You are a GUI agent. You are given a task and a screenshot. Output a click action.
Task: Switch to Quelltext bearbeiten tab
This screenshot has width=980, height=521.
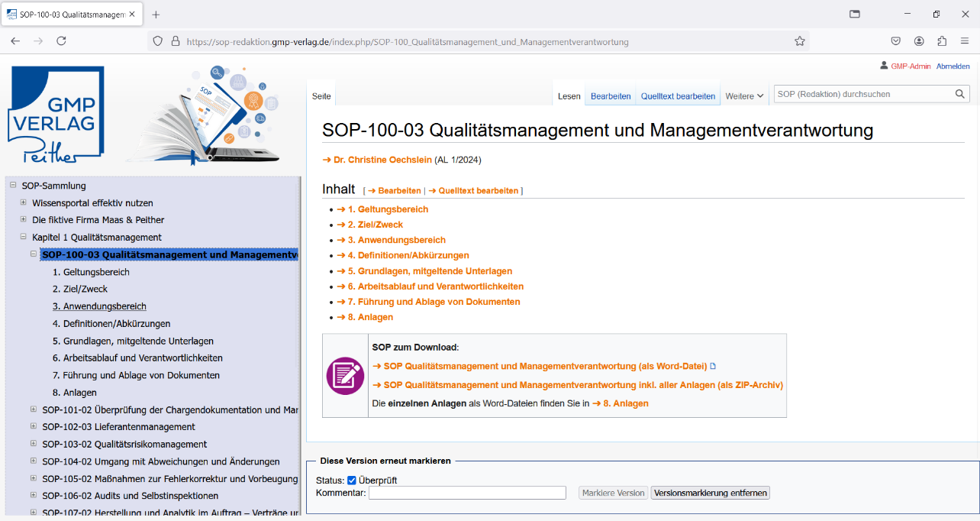678,96
